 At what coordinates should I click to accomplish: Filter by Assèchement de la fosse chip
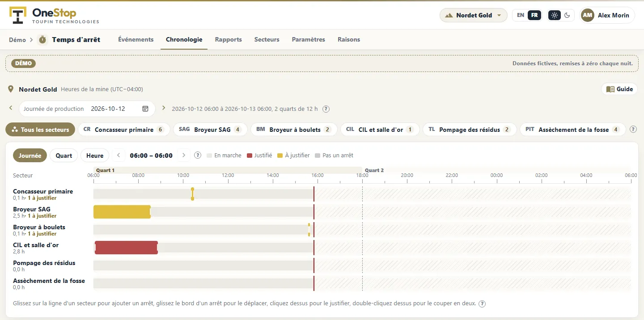(572, 130)
